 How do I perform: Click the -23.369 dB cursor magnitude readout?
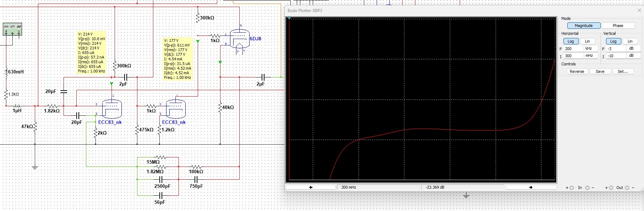tap(463, 187)
